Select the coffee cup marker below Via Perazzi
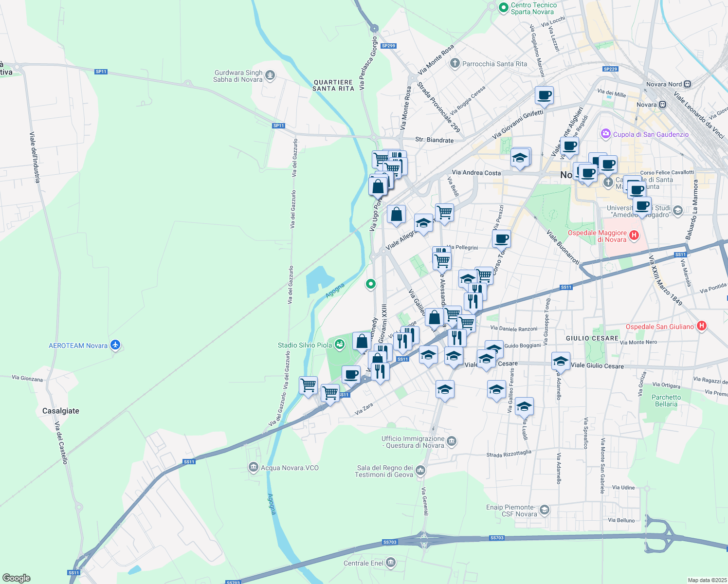728x584 pixels. coord(501,240)
